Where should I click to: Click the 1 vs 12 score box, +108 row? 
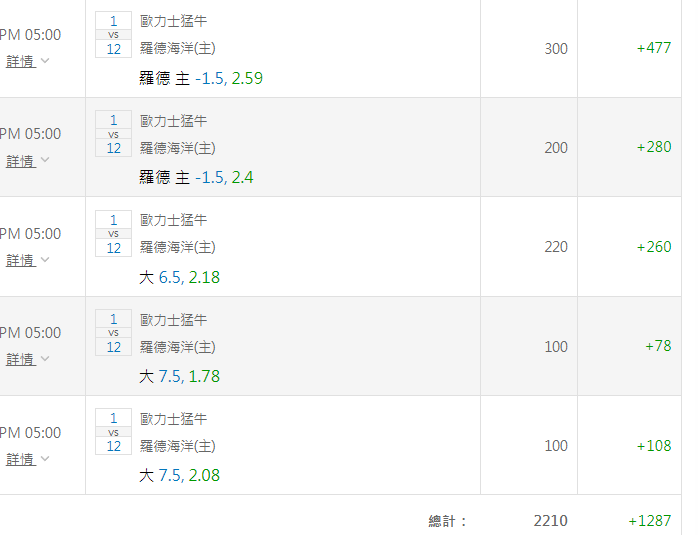(114, 432)
